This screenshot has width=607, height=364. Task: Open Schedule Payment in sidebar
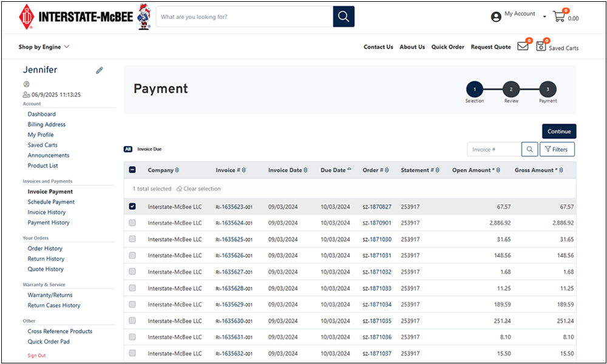pos(51,202)
